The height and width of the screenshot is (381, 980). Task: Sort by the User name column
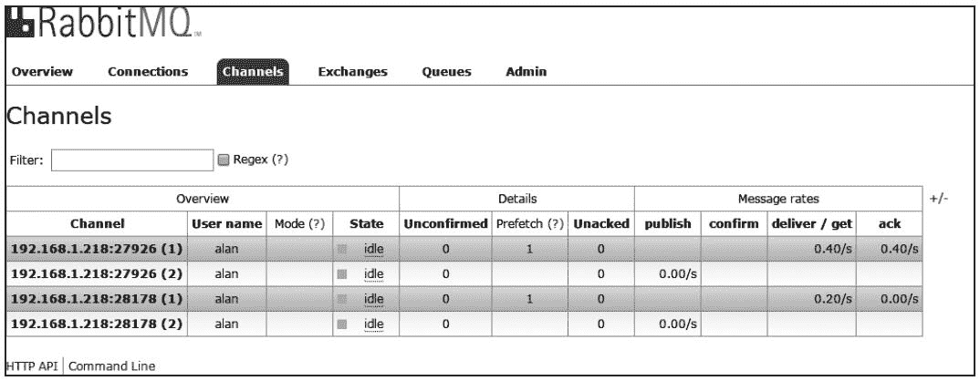[x=227, y=223]
